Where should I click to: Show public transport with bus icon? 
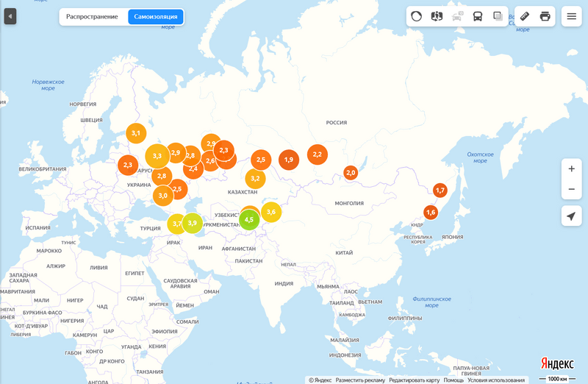(477, 16)
